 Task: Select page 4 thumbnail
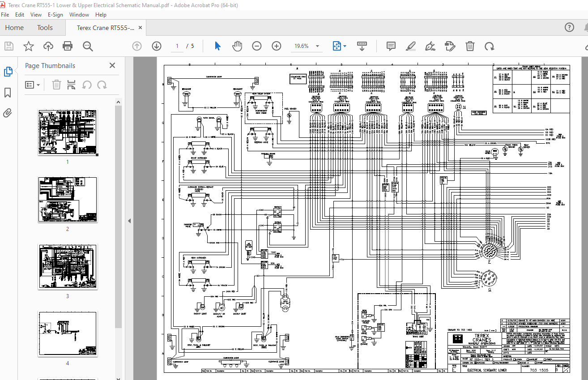68,334
